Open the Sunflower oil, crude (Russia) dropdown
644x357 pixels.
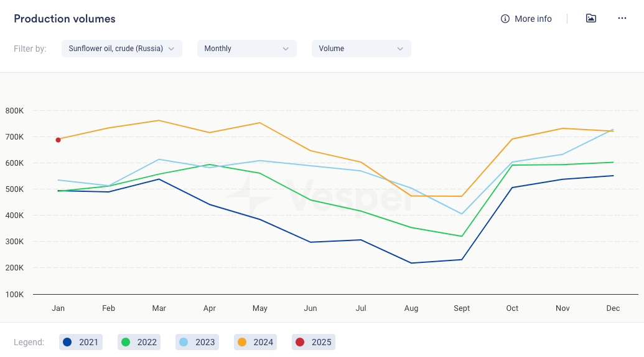(x=122, y=49)
